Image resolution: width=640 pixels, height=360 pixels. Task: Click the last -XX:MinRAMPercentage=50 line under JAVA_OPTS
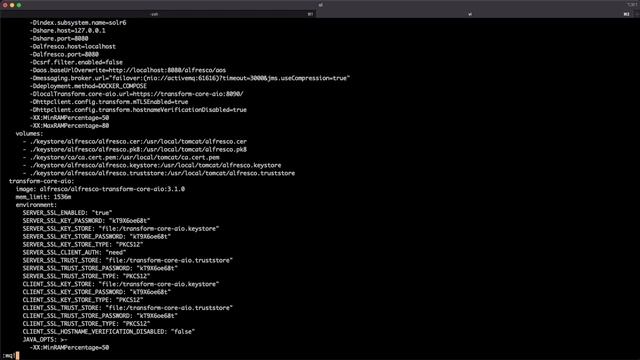click(69, 347)
